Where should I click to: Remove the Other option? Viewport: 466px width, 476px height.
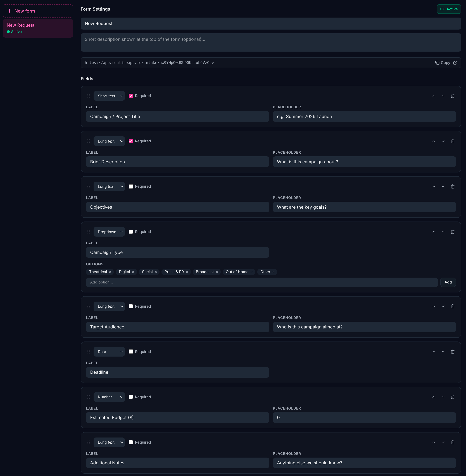click(273, 272)
